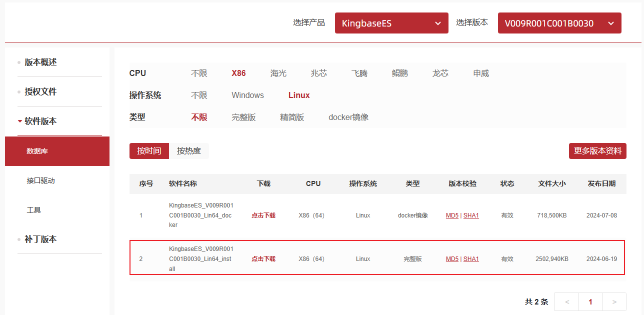Go to previous page arrow

pos(567,302)
